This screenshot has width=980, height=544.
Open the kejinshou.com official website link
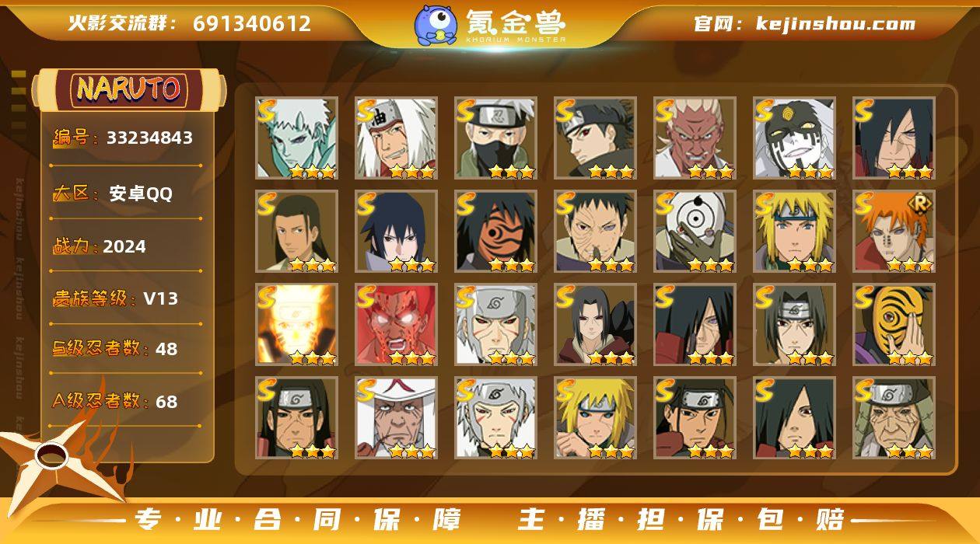click(804, 23)
